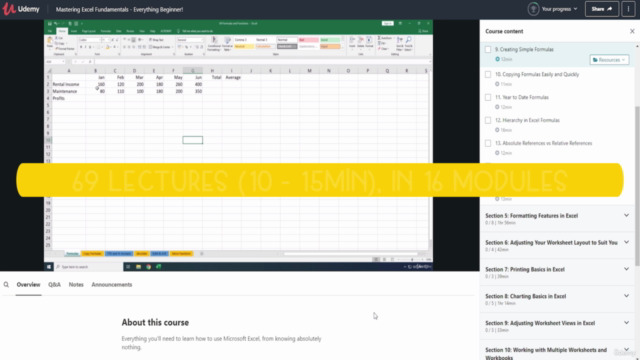This screenshot has height=360, width=640.
Task: Click the Excel Name Box
Action: tap(55, 62)
